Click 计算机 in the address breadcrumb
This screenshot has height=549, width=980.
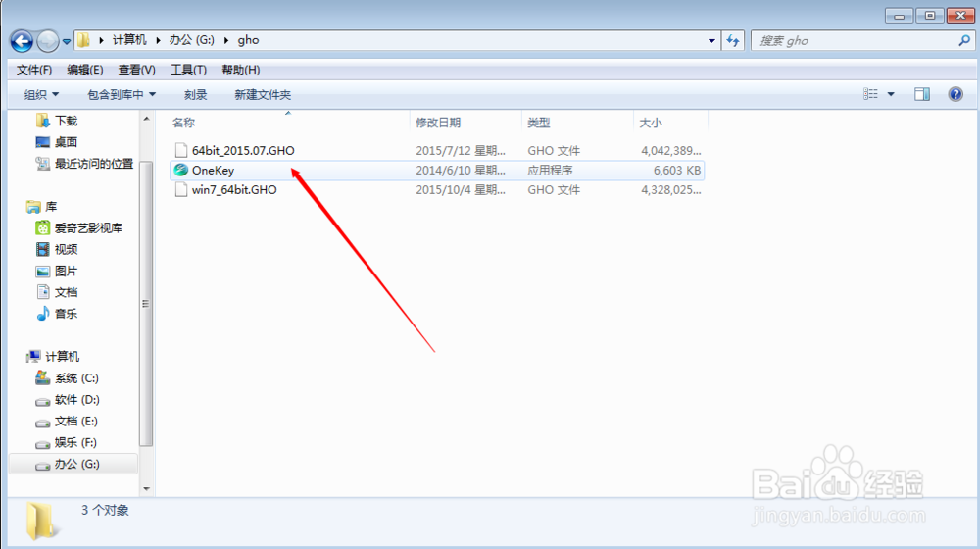tap(129, 40)
